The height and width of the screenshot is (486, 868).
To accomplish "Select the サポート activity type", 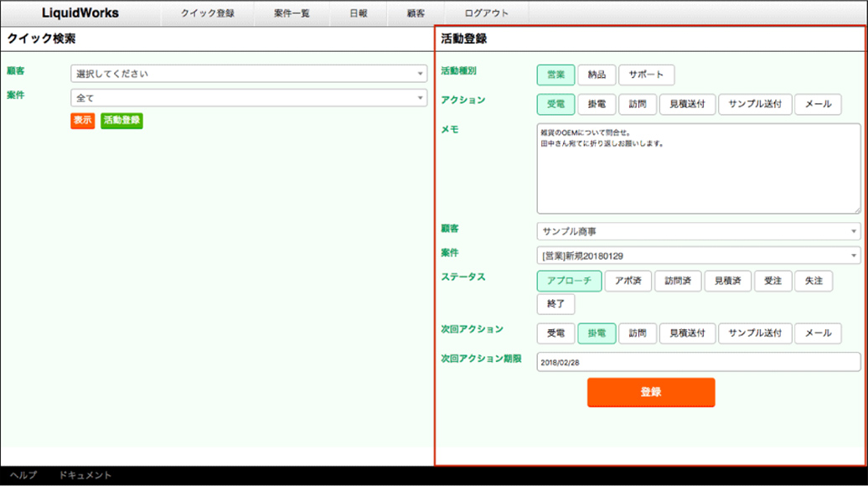I will pos(646,75).
